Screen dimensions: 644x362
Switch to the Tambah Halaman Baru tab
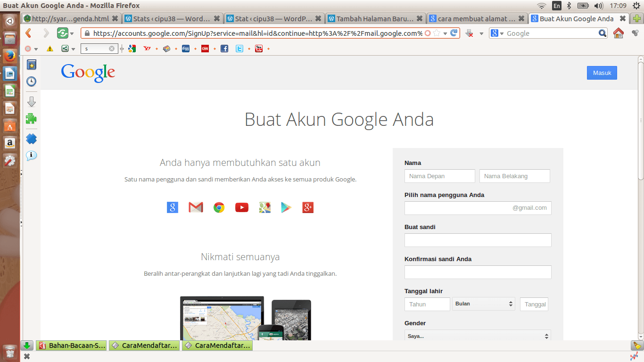point(375,19)
